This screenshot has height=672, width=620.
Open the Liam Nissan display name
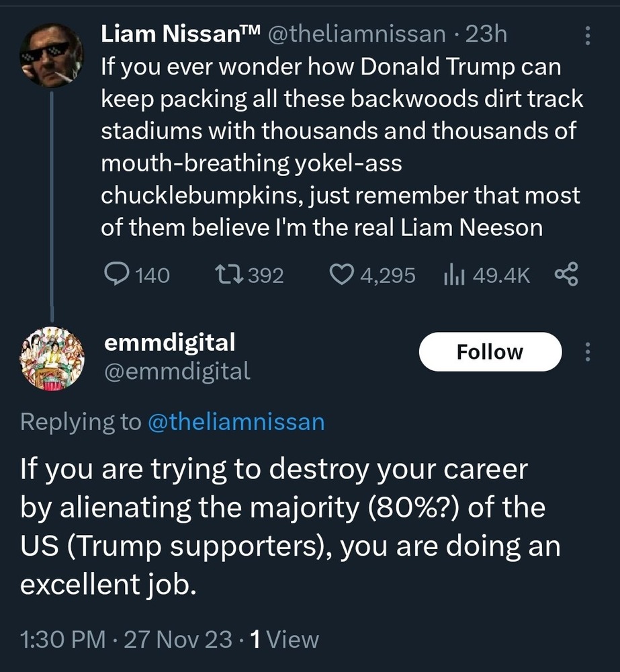(x=180, y=34)
